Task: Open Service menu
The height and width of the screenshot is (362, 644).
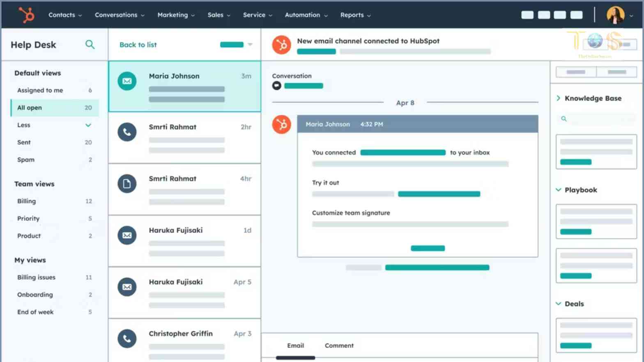Action: tap(258, 15)
